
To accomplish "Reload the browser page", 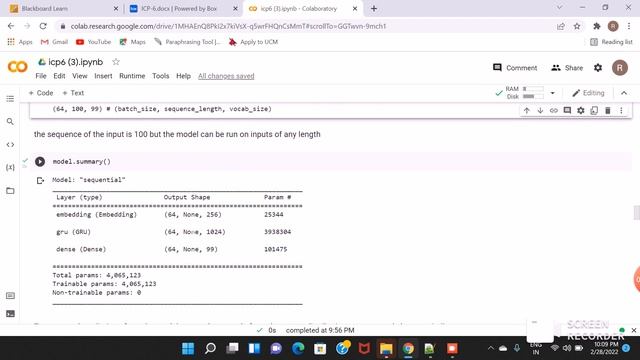I will pos(43,26).
